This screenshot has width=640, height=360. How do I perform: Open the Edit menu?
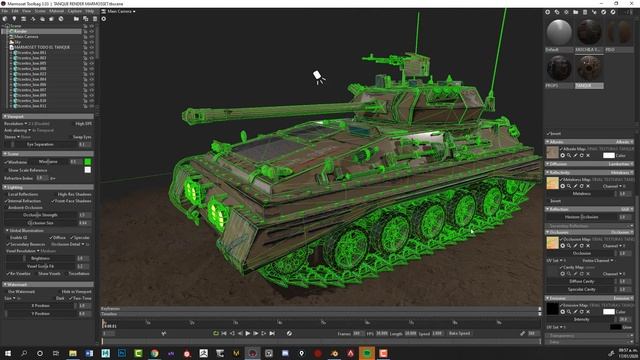pos(15,11)
